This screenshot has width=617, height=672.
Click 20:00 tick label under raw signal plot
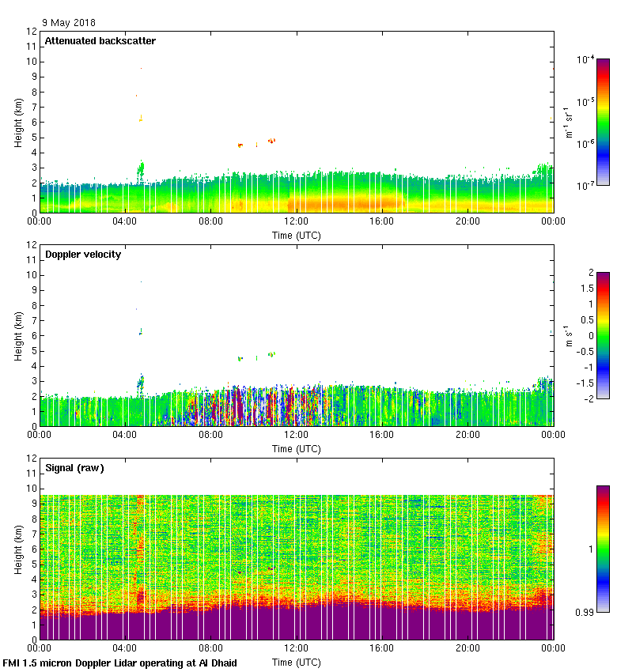(x=467, y=648)
